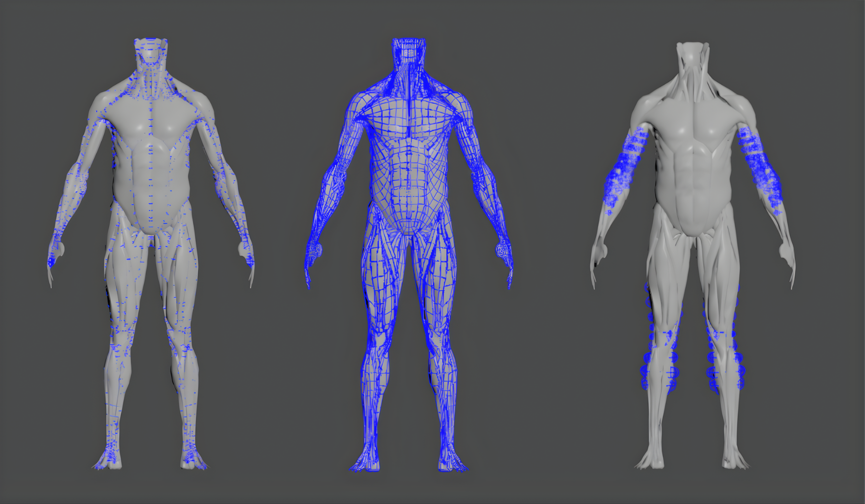Click rightmost model's blue shin markers nearest center model
Viewport: 865px width, 504px height.
click(657, 349)
